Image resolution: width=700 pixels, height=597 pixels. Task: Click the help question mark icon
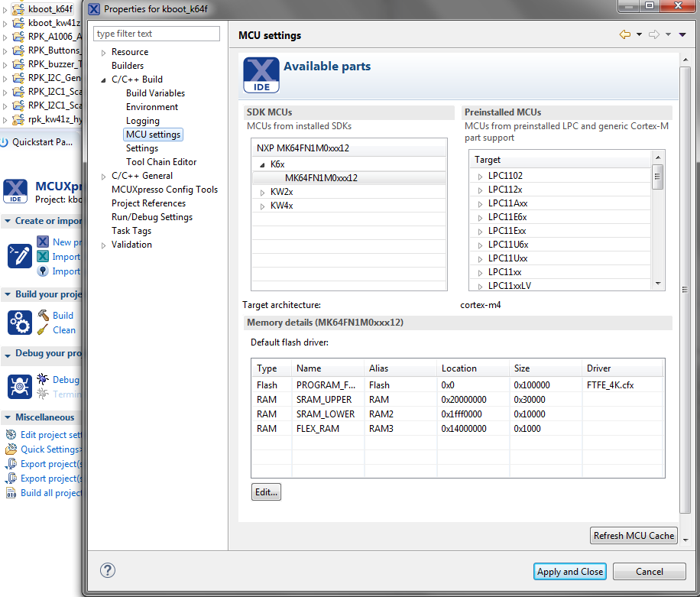[108, 570]
